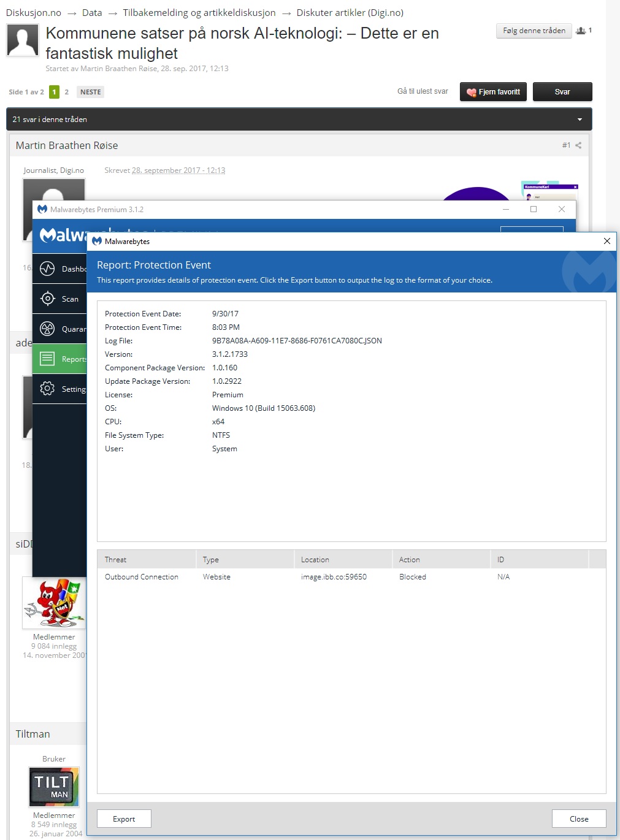Open the Quarantine sidebar icon
This screenshot has height=840, width=620.
pos(47,329)
